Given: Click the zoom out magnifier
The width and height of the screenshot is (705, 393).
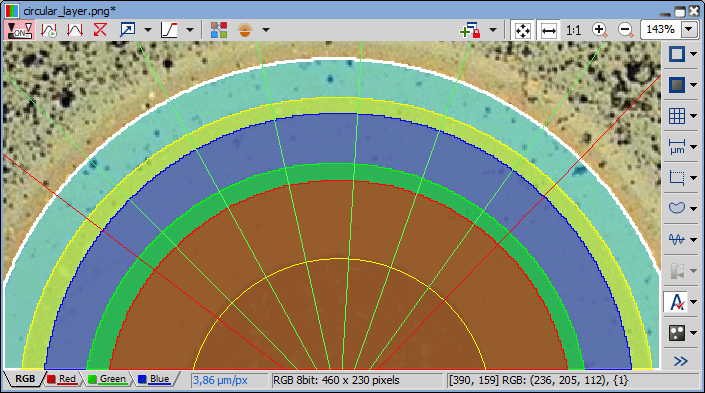Looking at the screenshot, I should click(626, 30).
